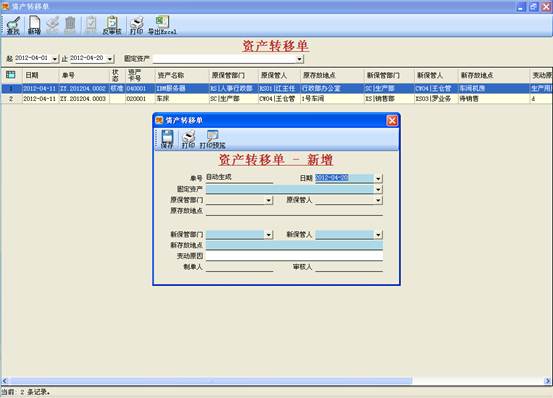Image resolution: width=553 pixels, height=398 pixels.
Task: Click the grid column settings icon
Action: pos(11,75)
